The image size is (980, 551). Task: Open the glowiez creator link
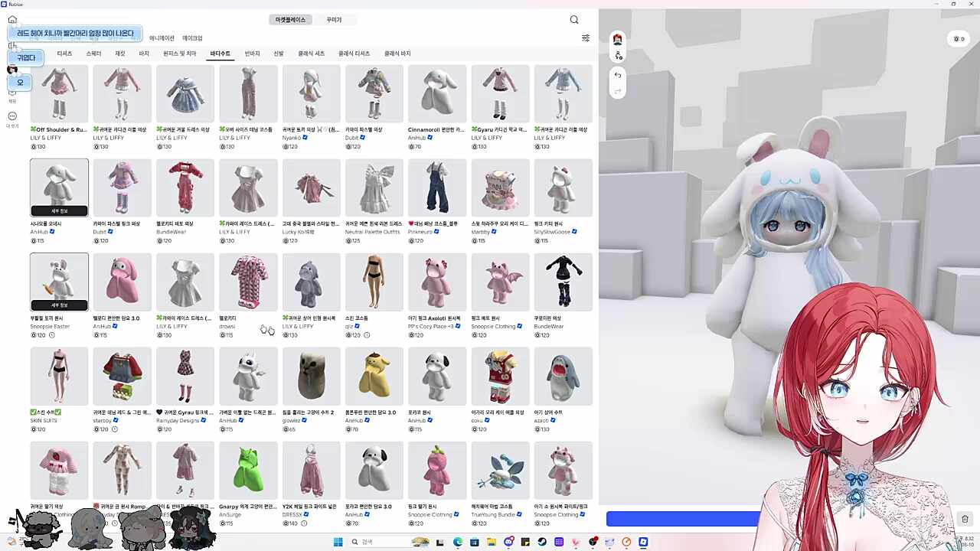pyautogui.click(x=292, y=420)
